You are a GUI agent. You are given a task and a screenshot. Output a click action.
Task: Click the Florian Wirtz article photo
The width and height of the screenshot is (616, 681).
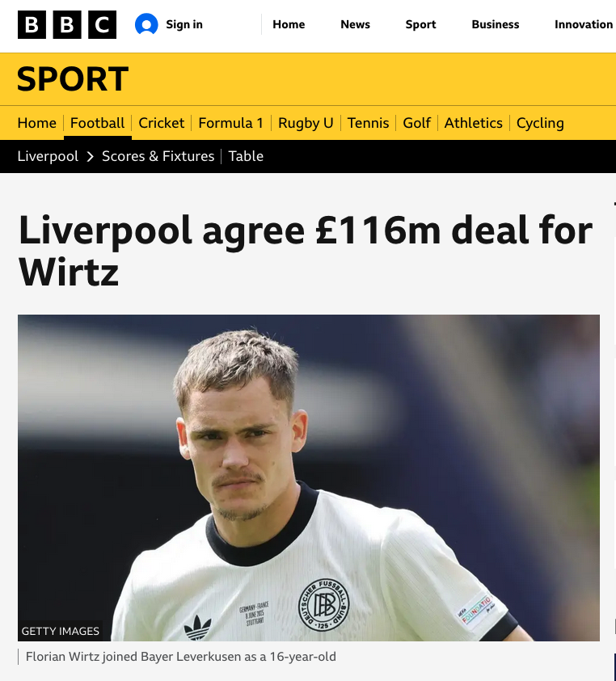pos(309,478)
